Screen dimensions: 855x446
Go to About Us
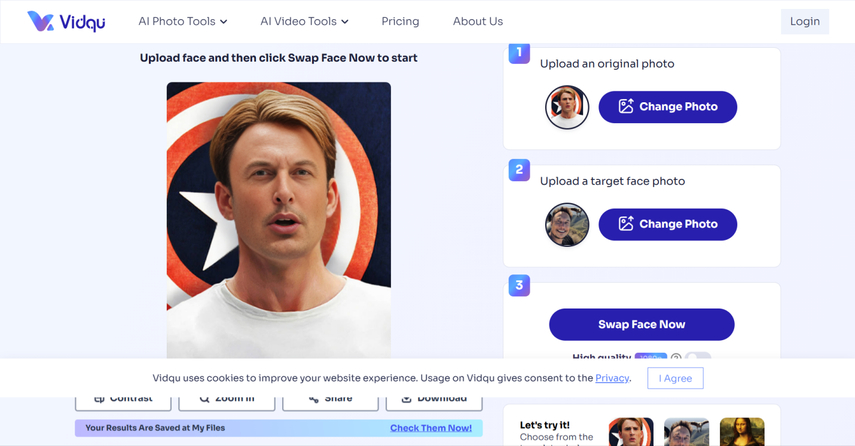[x=478, y=21]
